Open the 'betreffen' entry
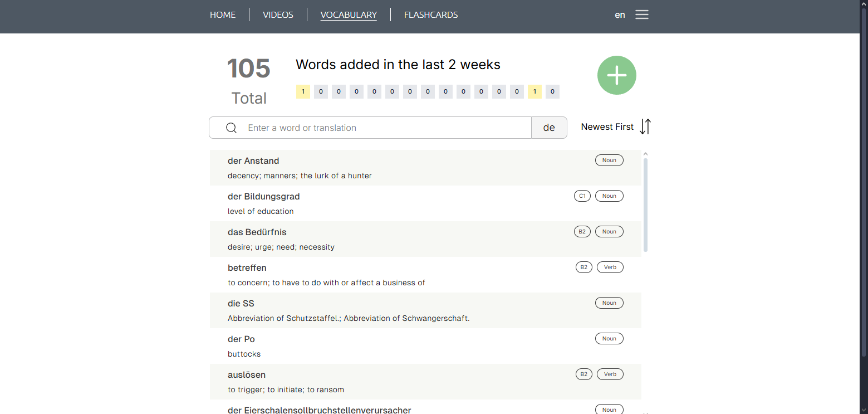The image size is (868, 414). [x=425, y=275]
